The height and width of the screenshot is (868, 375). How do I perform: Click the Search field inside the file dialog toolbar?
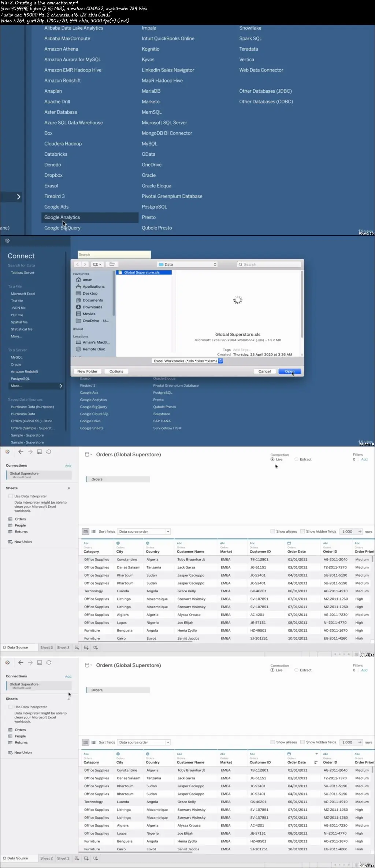(269, 264)
